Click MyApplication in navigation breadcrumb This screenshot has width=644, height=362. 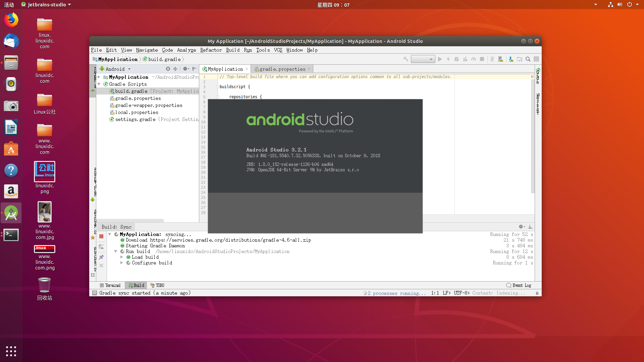[115, 59]
